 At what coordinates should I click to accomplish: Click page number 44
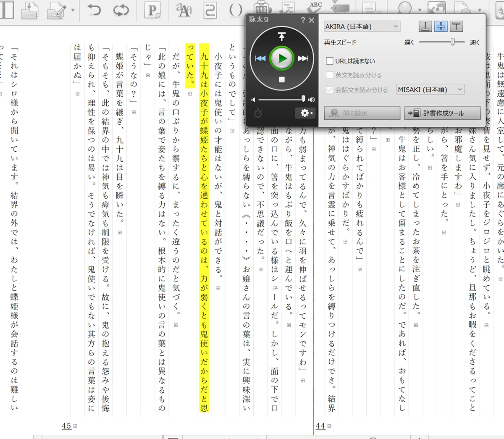[320, 426]
